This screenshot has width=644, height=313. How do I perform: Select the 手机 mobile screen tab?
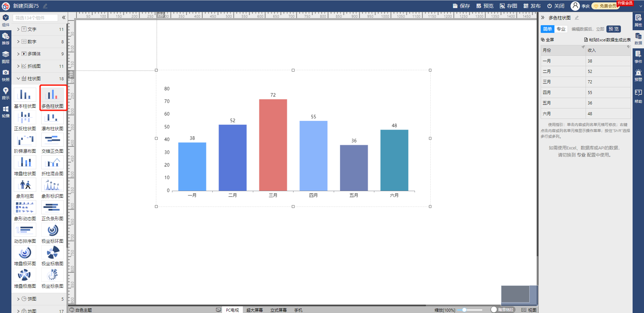298,310
